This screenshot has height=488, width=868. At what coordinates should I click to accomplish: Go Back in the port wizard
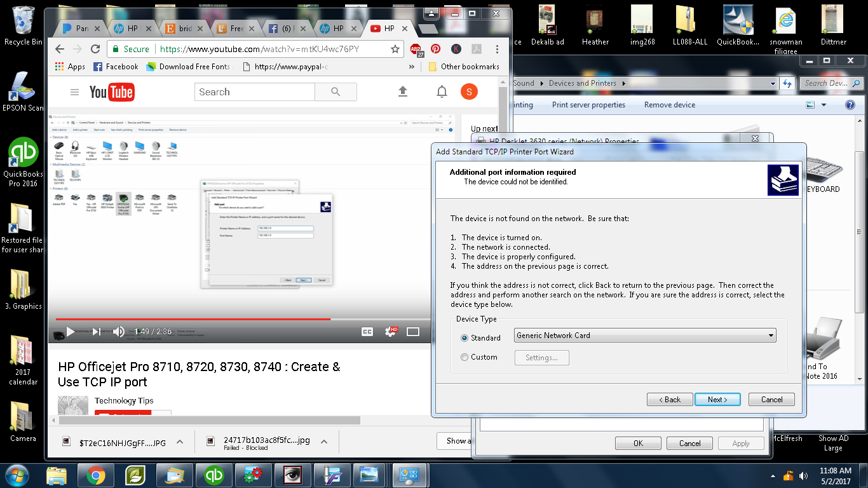coord(670,400)
